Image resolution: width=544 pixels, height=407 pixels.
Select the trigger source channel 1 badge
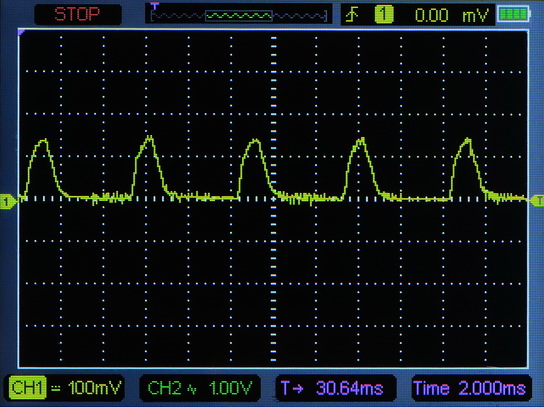coord(384,15)
